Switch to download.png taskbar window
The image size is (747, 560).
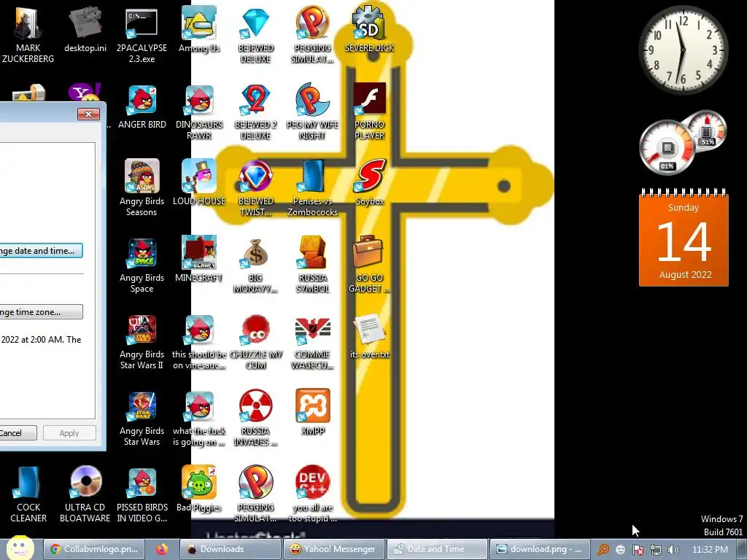(541, 549)
